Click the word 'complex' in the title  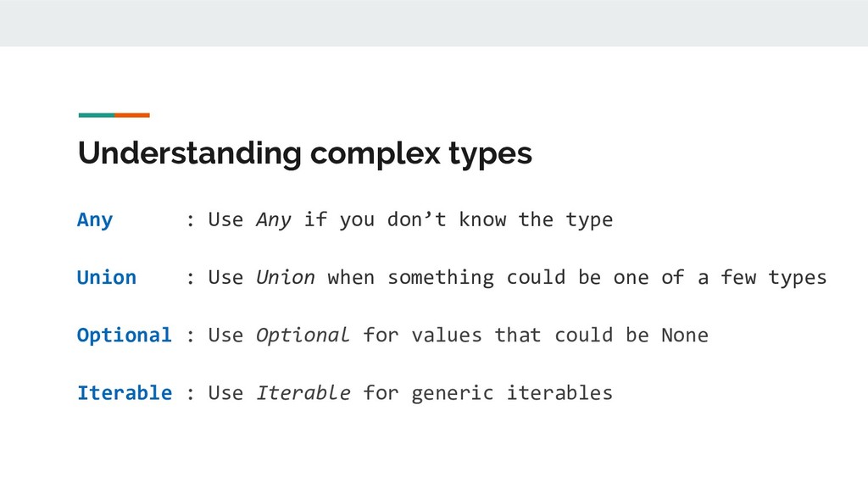pos(375,154)
